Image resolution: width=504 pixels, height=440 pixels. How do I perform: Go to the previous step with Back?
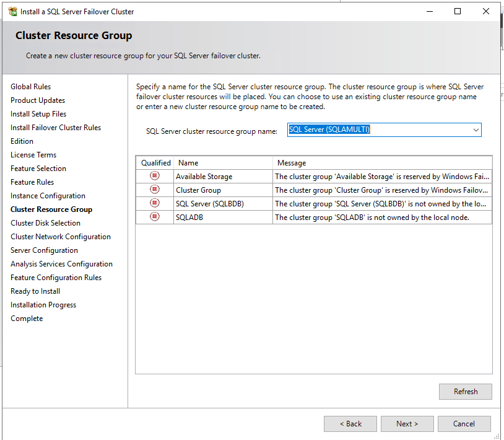click(x=350, y=424)
